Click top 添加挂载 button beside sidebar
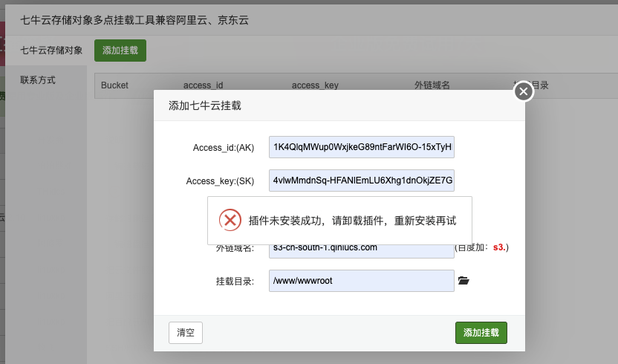This screenshot has height=364, width=618. click(x=120, y=51)
